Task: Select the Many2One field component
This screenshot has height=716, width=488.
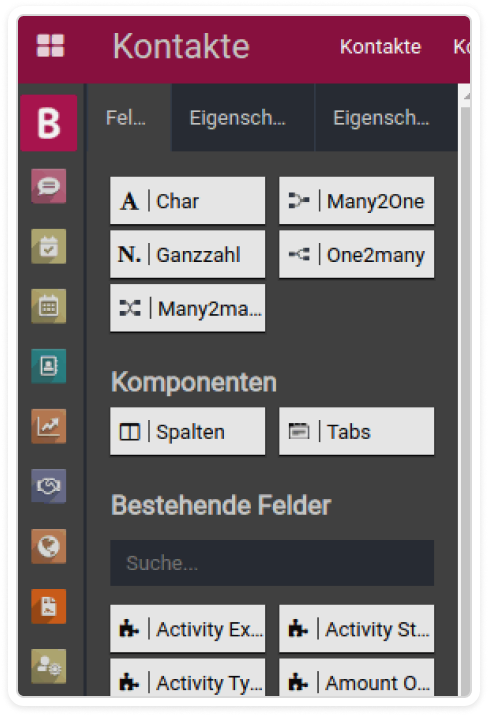Action: (x=357, y=201)
